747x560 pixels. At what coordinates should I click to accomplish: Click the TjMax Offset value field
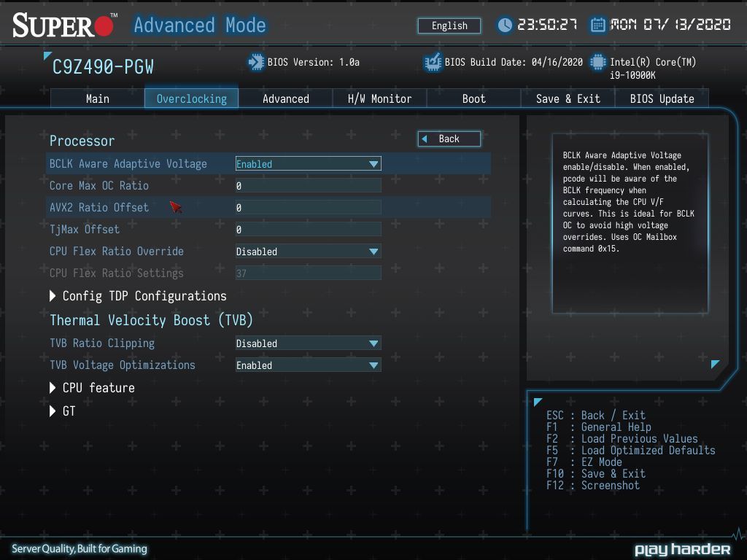(309, 230)
